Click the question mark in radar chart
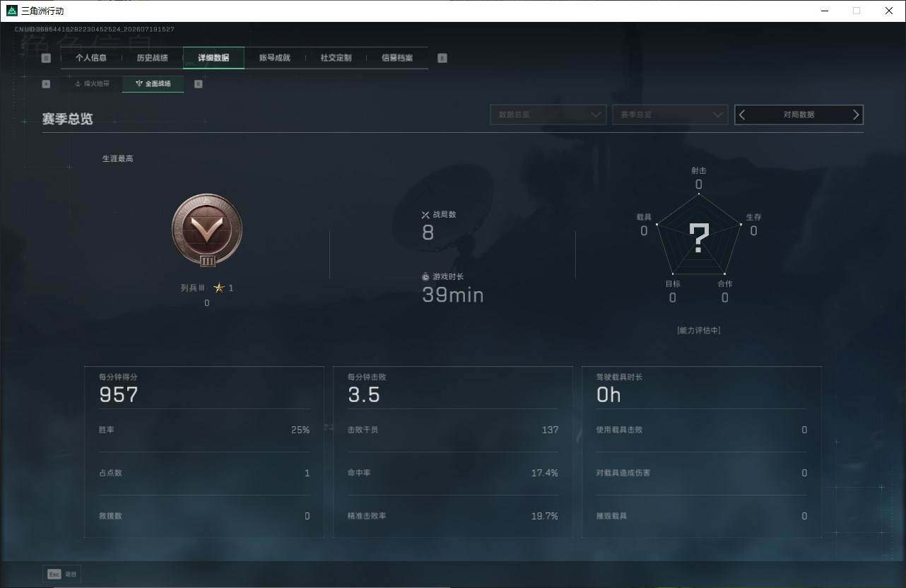 [699, 239]
